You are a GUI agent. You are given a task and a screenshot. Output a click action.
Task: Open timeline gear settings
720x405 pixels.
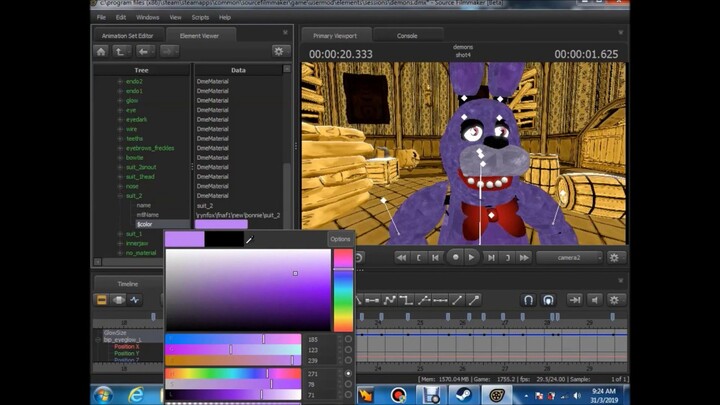(x=614, y=300)
